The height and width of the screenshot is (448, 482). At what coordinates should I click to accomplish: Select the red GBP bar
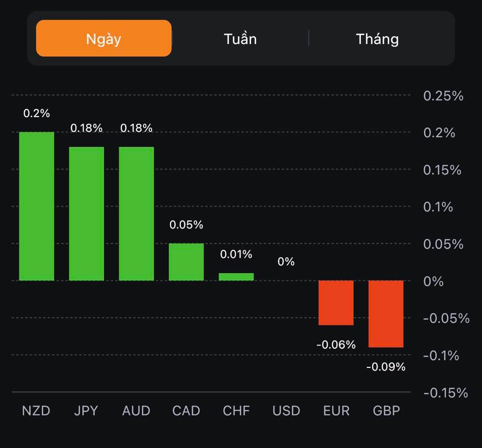tap(386, 313)
